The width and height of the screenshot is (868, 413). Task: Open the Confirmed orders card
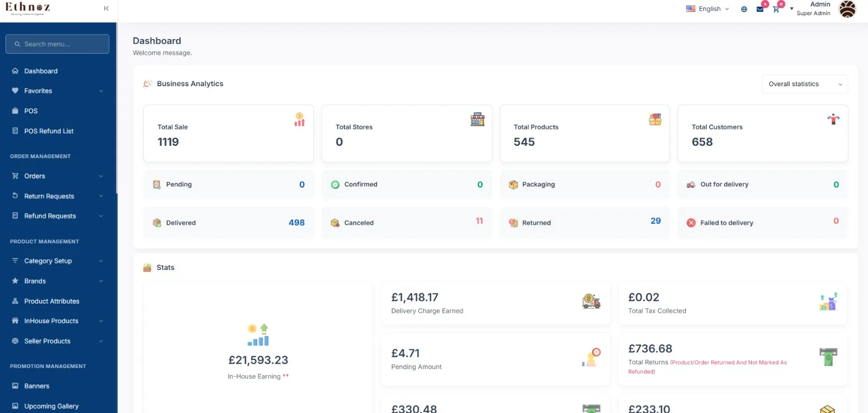pyautogui.click(x=406, y=184)
